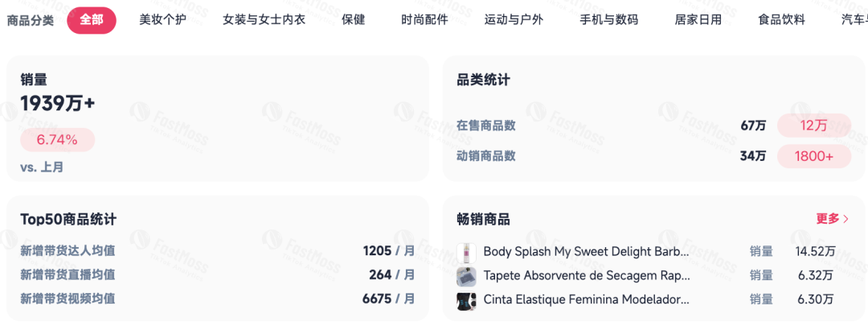Open 更多 to see more bestsellers
Screen dimensions: 868x326
[x=832, y=219]
